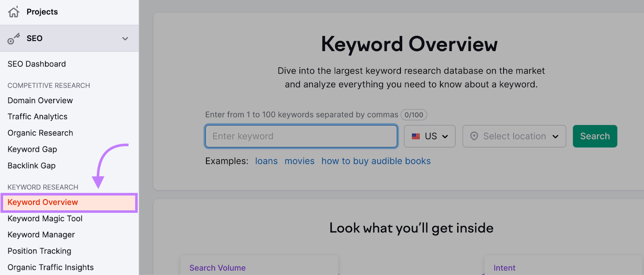Open Traffic Analytics from sidebar
The height and width of the screenshot is (275, 644).
point(37,117)
